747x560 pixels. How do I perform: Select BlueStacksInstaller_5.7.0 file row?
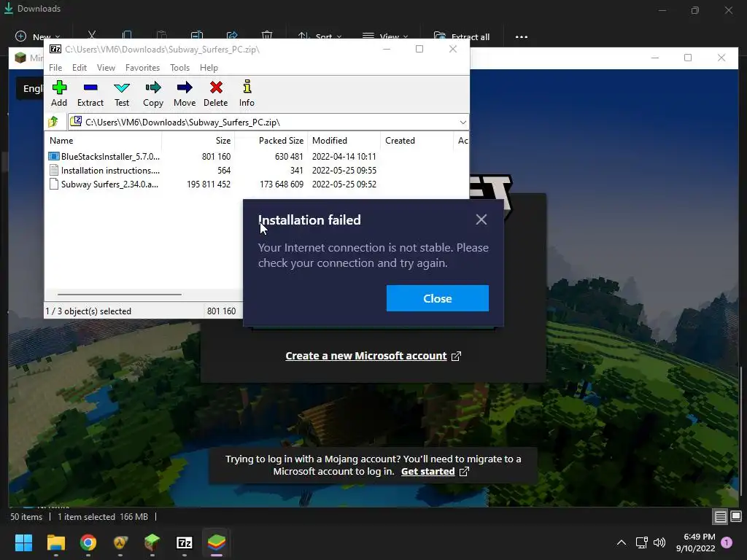coord(212,157)
